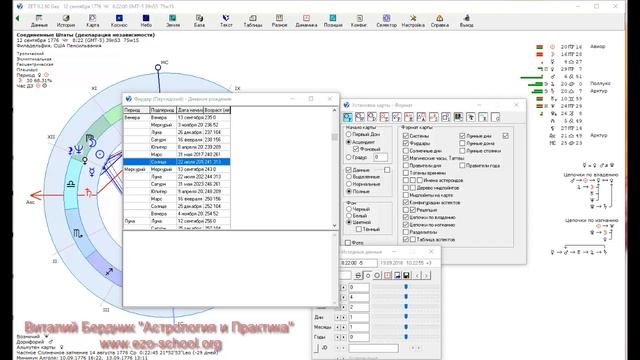Select the Полные radio button

tap(349, 191)
